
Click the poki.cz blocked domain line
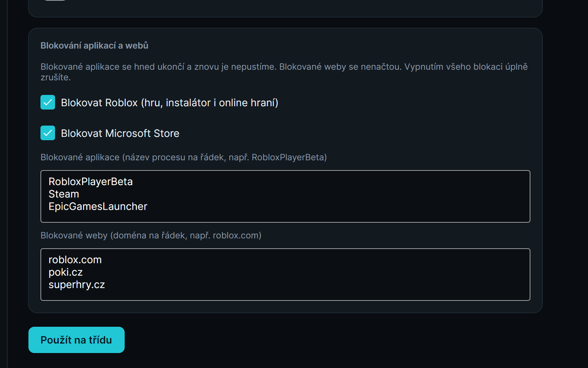(x=65, y=272)
